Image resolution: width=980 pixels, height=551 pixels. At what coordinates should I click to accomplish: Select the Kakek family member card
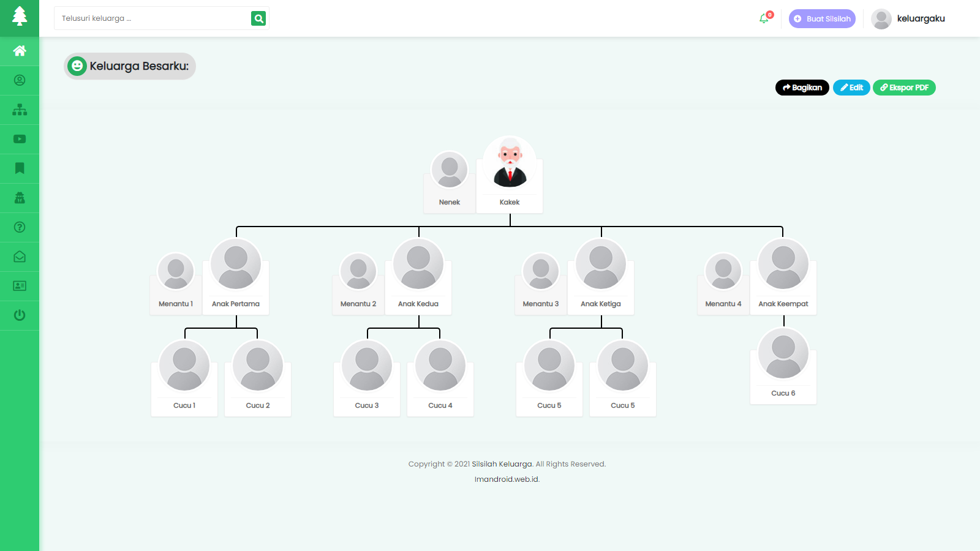(510, 176)
